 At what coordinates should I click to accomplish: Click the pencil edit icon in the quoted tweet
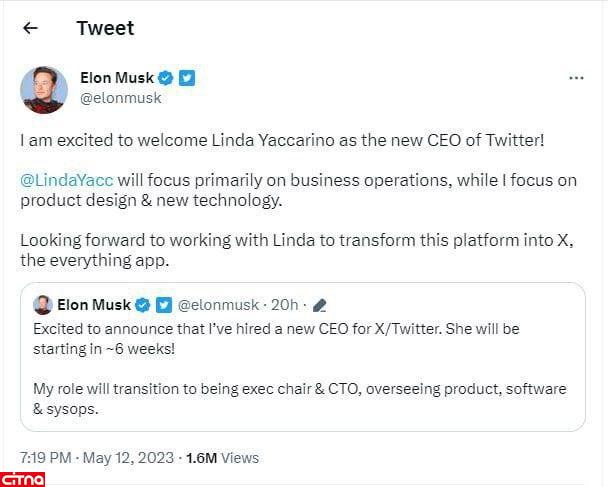click(x=320, y=305)
